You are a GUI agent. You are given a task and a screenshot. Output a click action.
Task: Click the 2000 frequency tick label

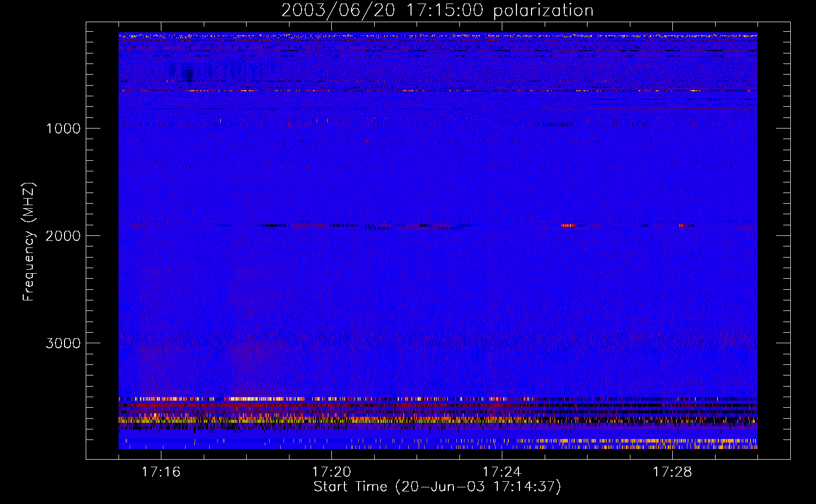click(x=63, y=236)
